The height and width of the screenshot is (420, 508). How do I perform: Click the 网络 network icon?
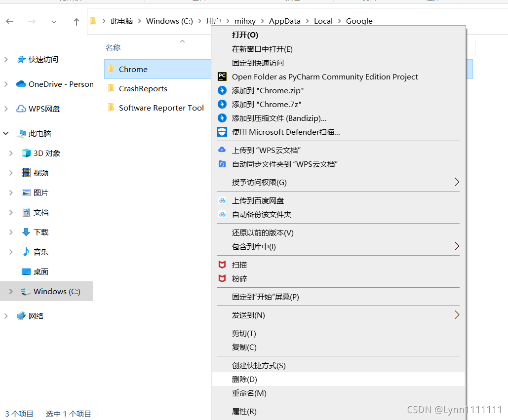21,316
